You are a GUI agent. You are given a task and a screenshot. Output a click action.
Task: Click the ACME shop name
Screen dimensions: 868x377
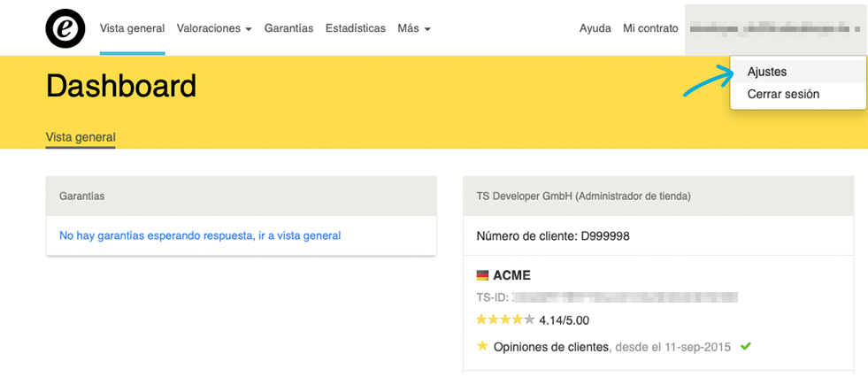pyautogui.click(x=511, y=275)
